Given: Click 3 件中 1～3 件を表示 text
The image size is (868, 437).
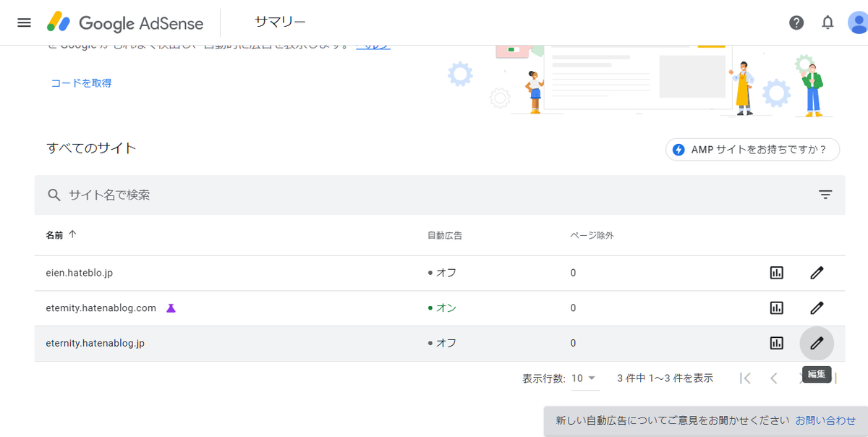Looking at the screenshot, I should coord(665,378).
